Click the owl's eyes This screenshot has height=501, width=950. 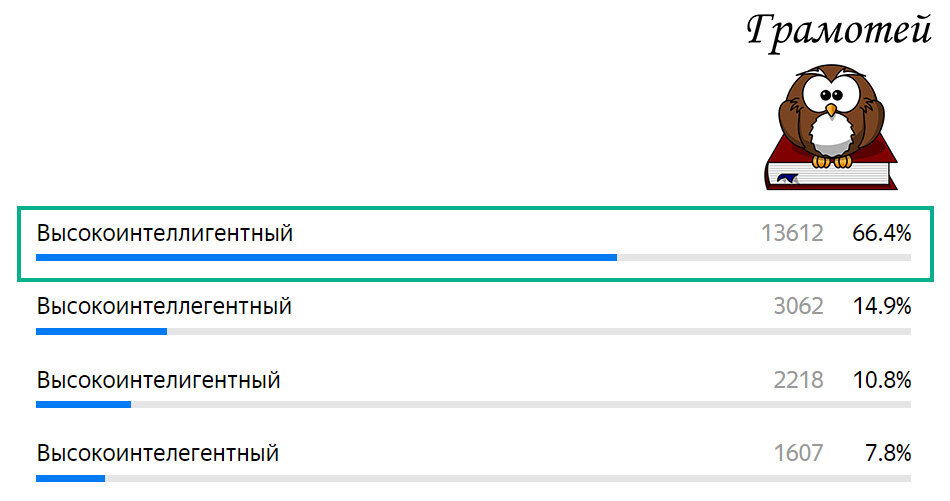coord(831,95)
